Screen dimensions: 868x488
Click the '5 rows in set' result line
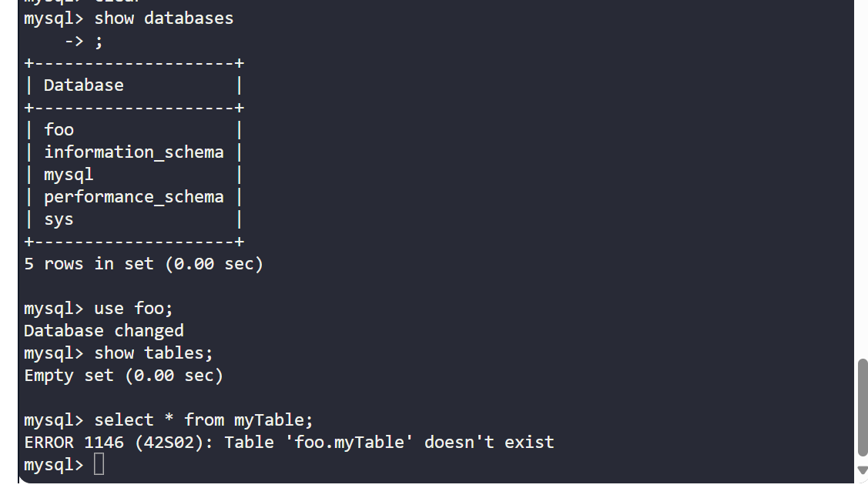tap(143, 264)
